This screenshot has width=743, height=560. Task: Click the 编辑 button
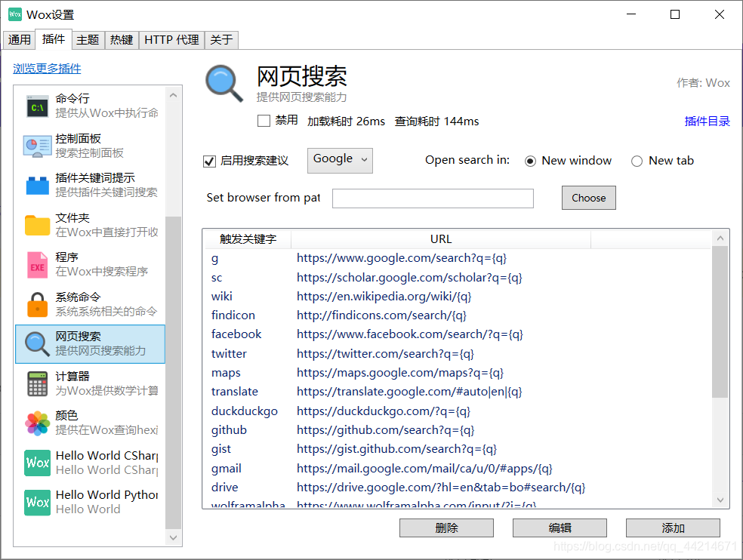click(560, 528)
